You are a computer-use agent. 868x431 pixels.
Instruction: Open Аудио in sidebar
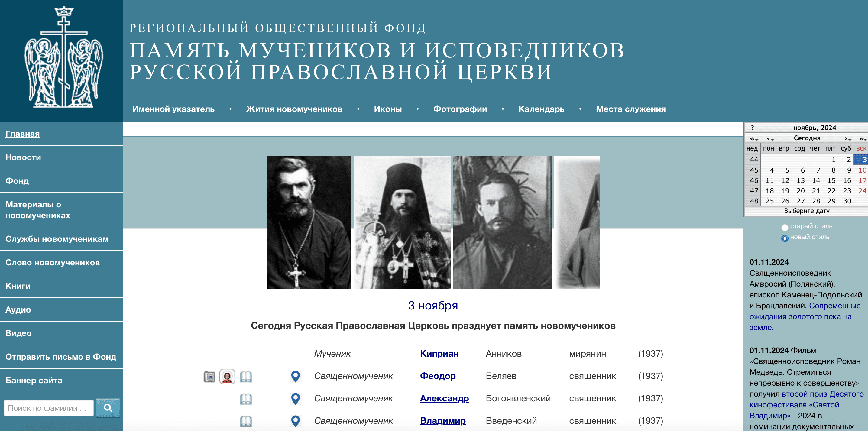62,310
